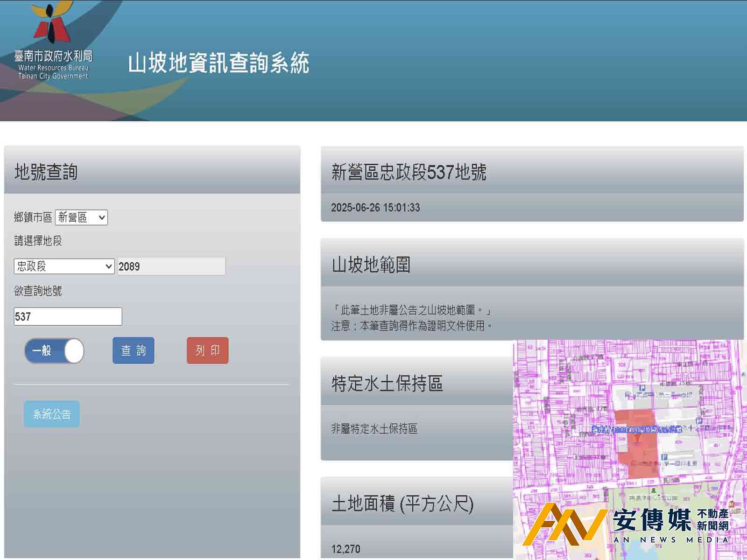The width and height of the screenshot is (747, 560).
Task: Open the 鄉鎮市區 district dropdown
Action: pos(81,217)
